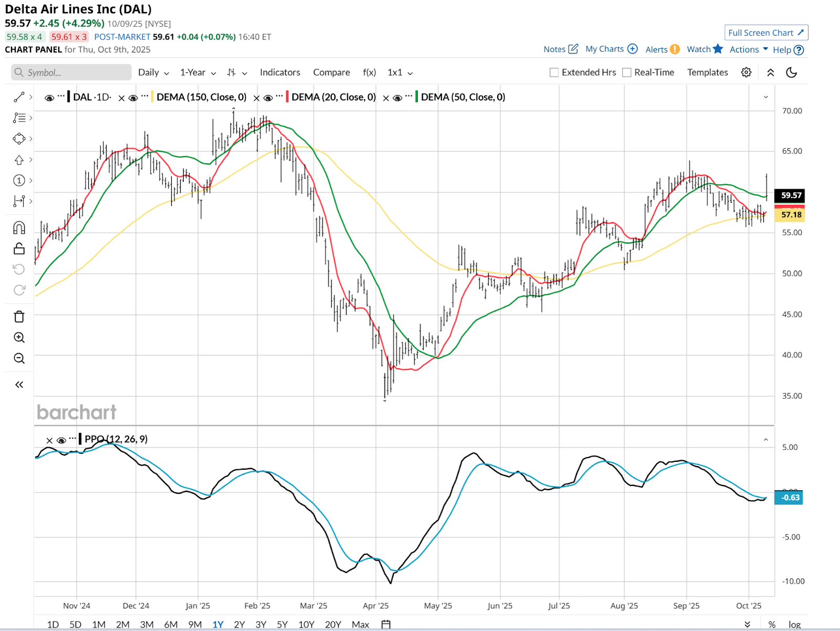Click the -0.63 PPO value axis label

(x=789, y=498)
